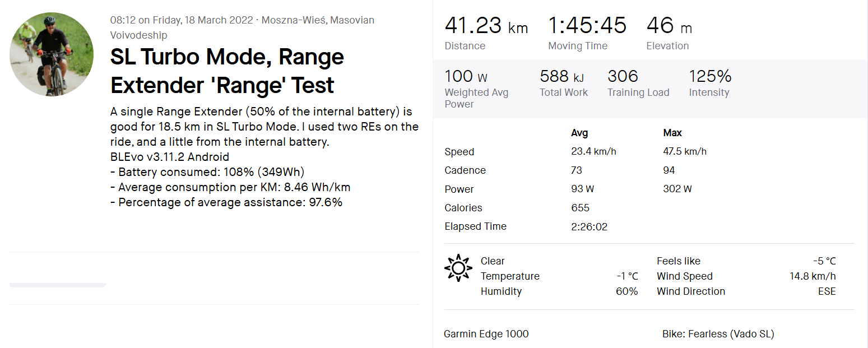This screenshot has width=868, height=348.
Task: Click the wind direction ESE value
Action: (827, 291)
